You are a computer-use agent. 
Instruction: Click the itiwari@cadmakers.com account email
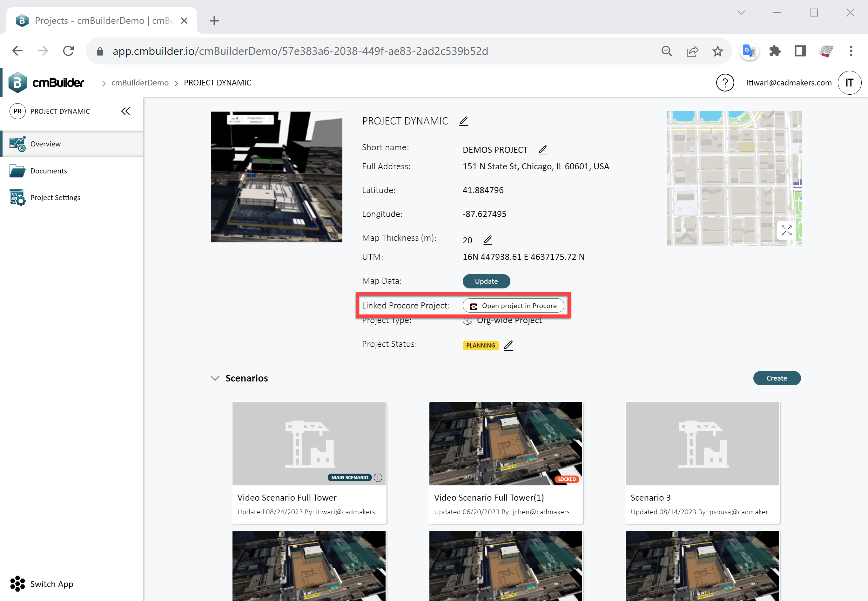789,83
